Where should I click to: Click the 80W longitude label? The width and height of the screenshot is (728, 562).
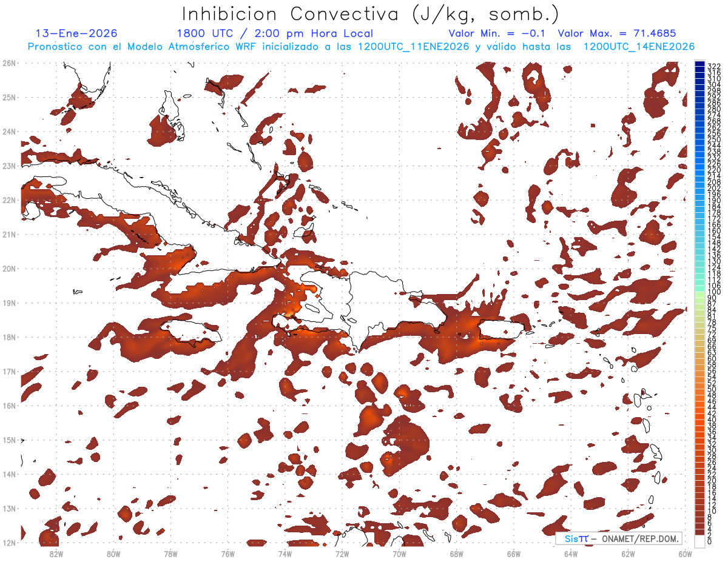click(x=113, y=553)
